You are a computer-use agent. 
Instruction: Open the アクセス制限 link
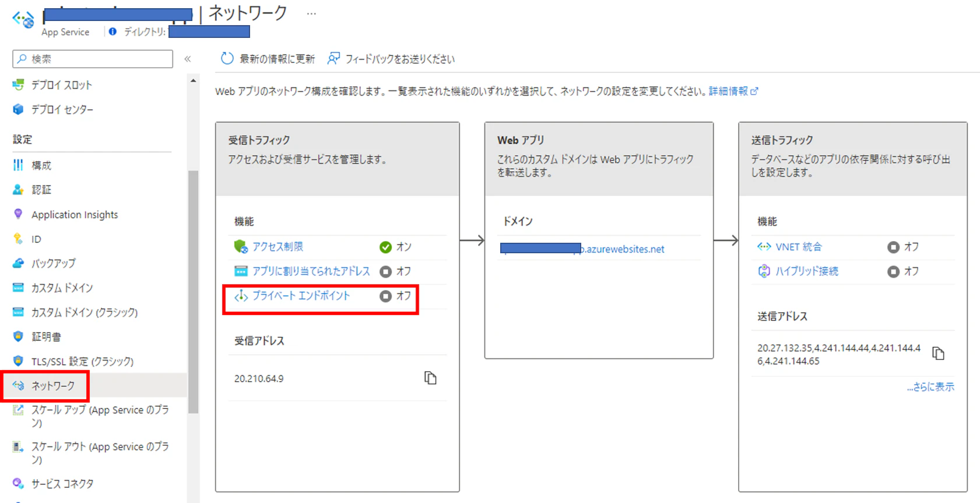(278, 247)
